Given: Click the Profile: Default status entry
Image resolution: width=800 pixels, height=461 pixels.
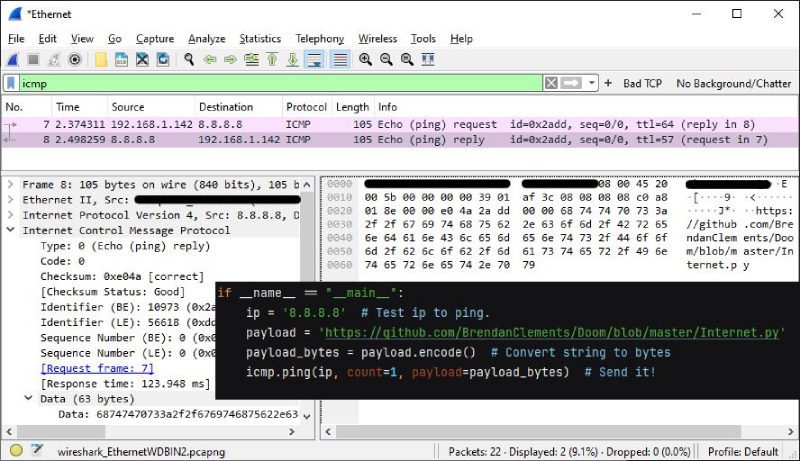Looking at the screenshot, I should pyautogui.click(x=743, y=452).
